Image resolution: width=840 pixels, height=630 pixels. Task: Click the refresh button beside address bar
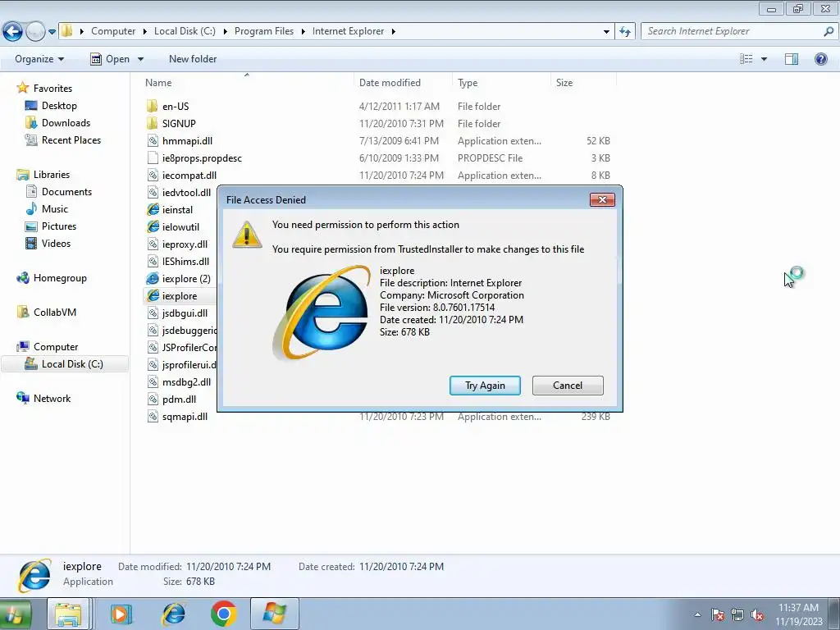click(x=625, y=31)
